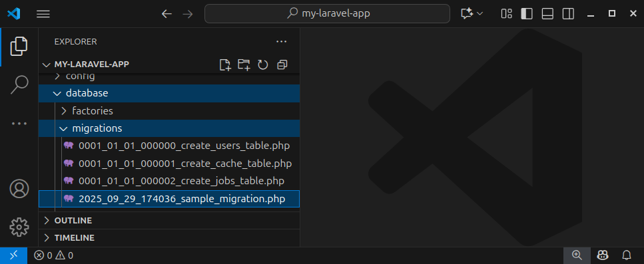Collapse all folders in Explorer
This screenshot has height=264, width=644.
click(x=282, y=65)
